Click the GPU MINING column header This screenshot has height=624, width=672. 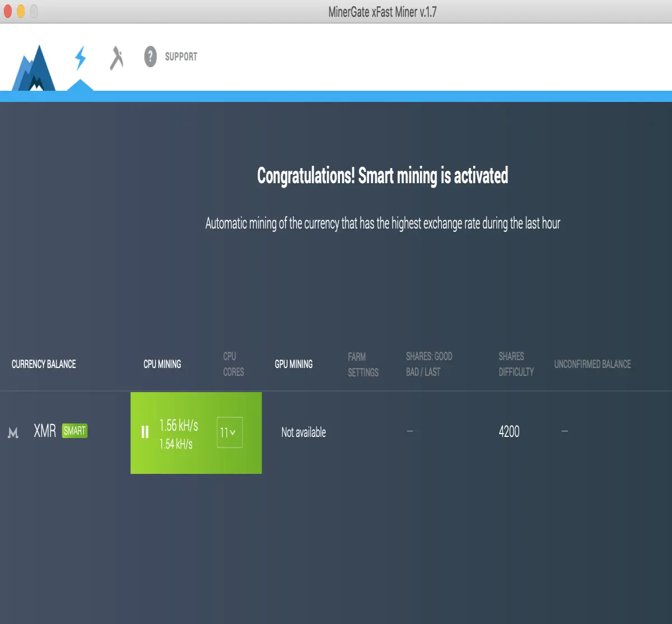coord(293,364)
